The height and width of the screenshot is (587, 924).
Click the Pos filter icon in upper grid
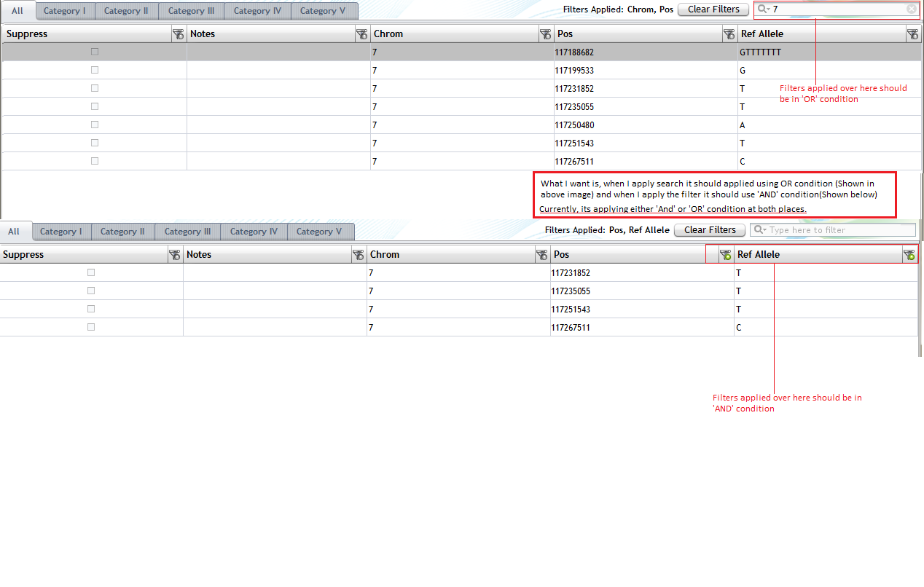(729, 34)
